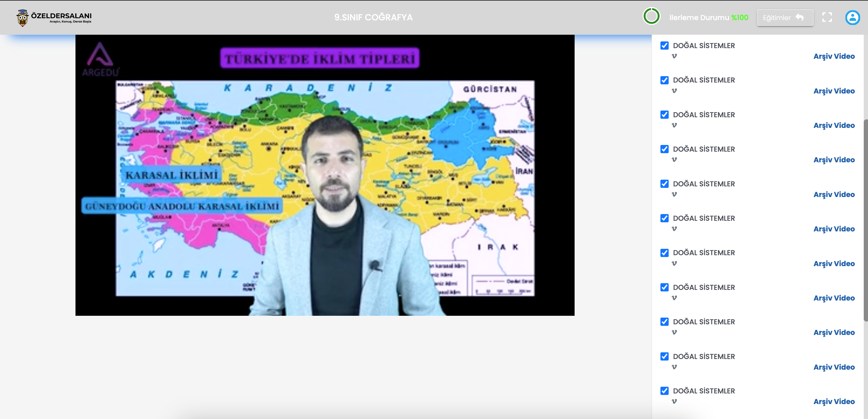Toggle the eighth DOĞAL SİSTEMLER checkbox
The image size is (868, 419).
point(664,287)
